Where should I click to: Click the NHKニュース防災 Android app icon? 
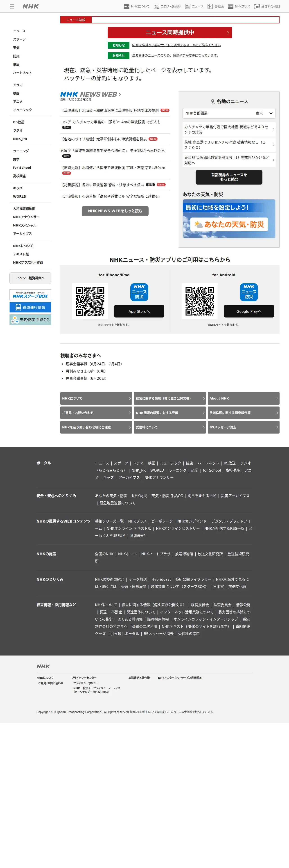point(249,292)
